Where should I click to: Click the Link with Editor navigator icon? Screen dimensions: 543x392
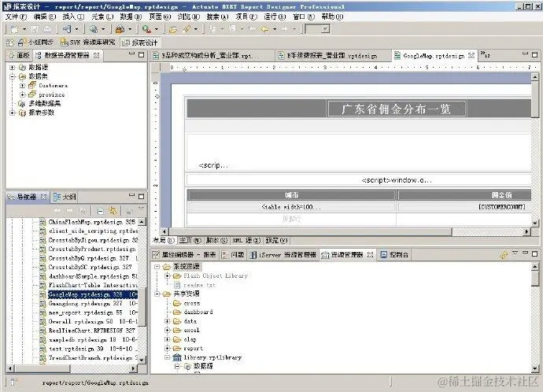click(113, 210)
